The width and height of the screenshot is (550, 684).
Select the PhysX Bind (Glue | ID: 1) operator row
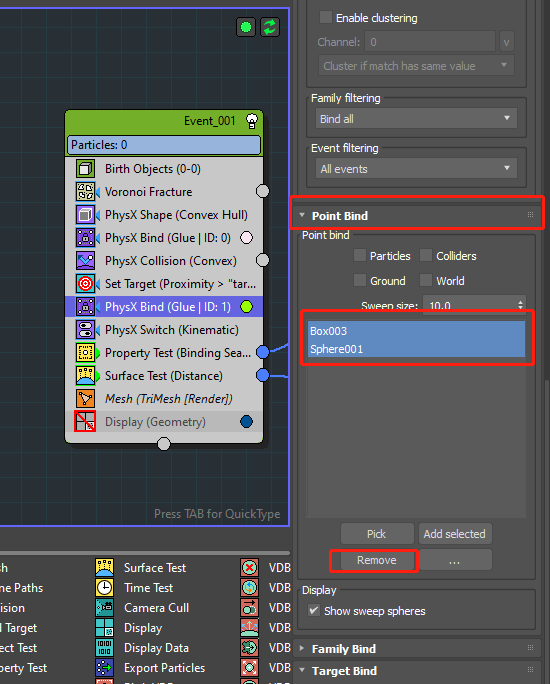tap(164, 307)
